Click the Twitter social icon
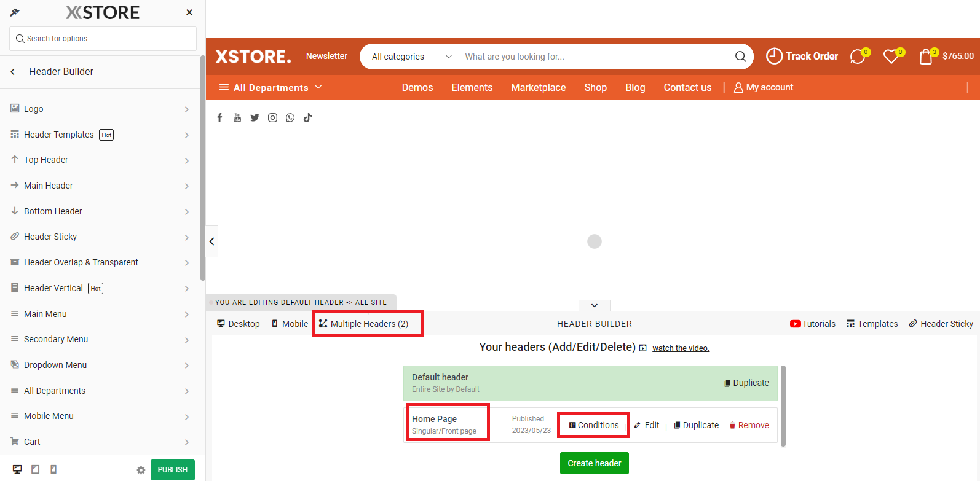This screenshot has height=481, width=980. [255, 117]
